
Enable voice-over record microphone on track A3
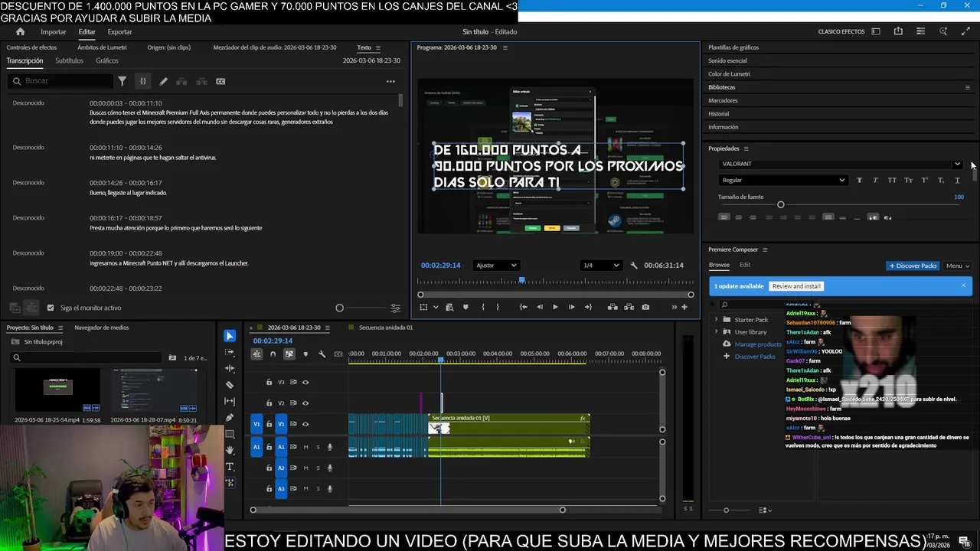click(x=330, y=488)
